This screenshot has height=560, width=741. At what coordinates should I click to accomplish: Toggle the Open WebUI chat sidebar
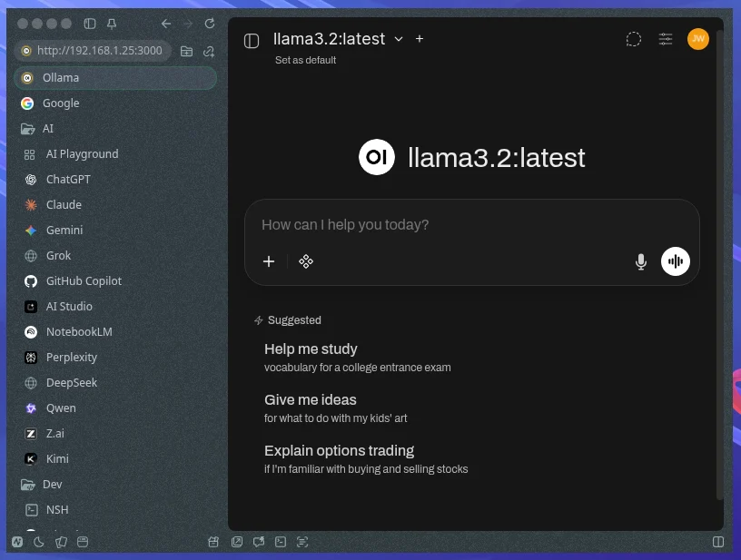tap(252, 40)
